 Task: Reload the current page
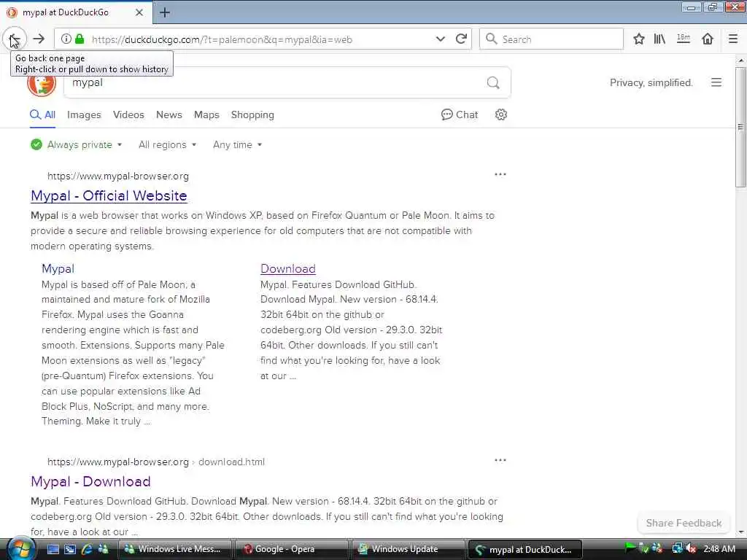(x=461, y=39)
